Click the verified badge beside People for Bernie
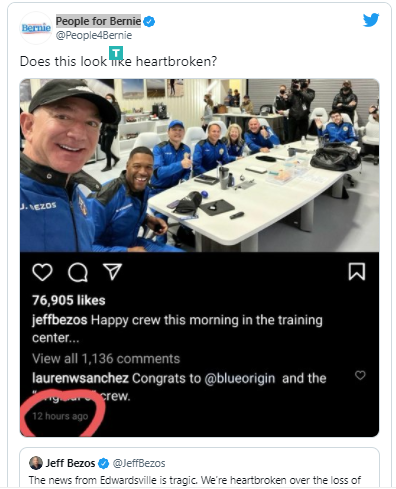The image size is (396, 489). coord(149,22)
